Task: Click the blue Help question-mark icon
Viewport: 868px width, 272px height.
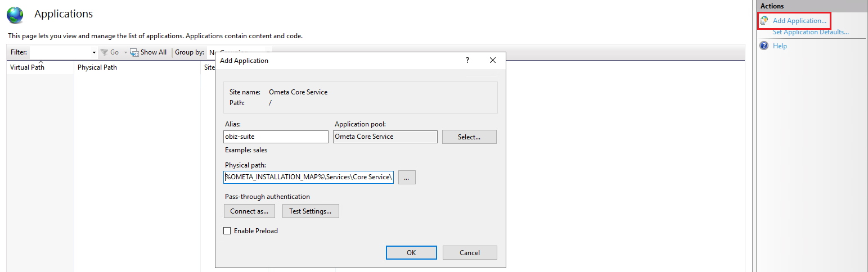Action: coord(764,46)
